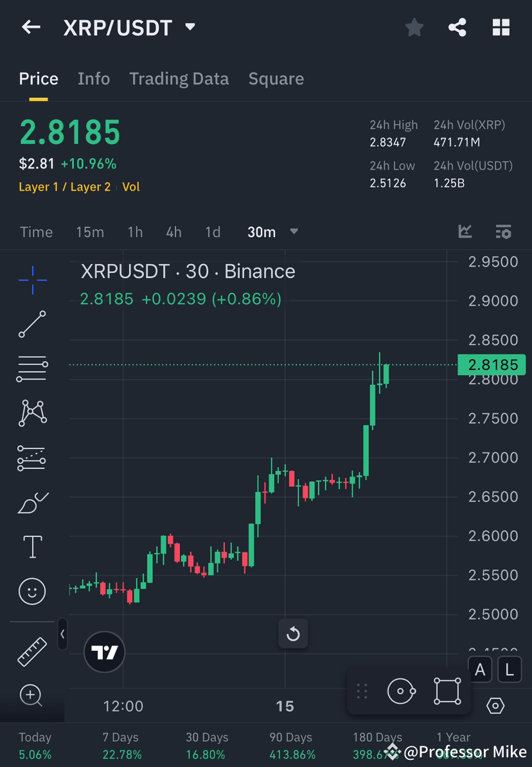
Task: Select the XABCD pattern tool
Action: tap(32, 413)
